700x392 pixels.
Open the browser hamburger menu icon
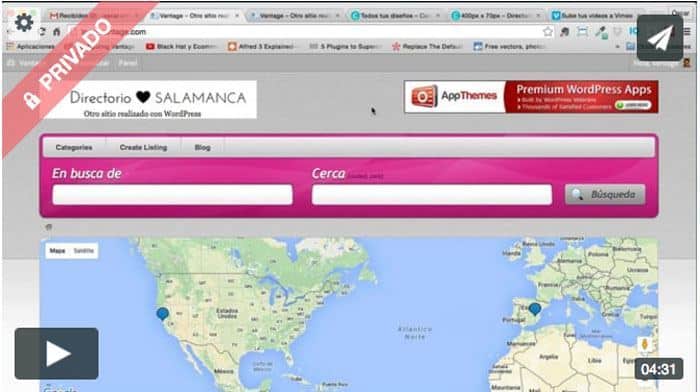688,32
